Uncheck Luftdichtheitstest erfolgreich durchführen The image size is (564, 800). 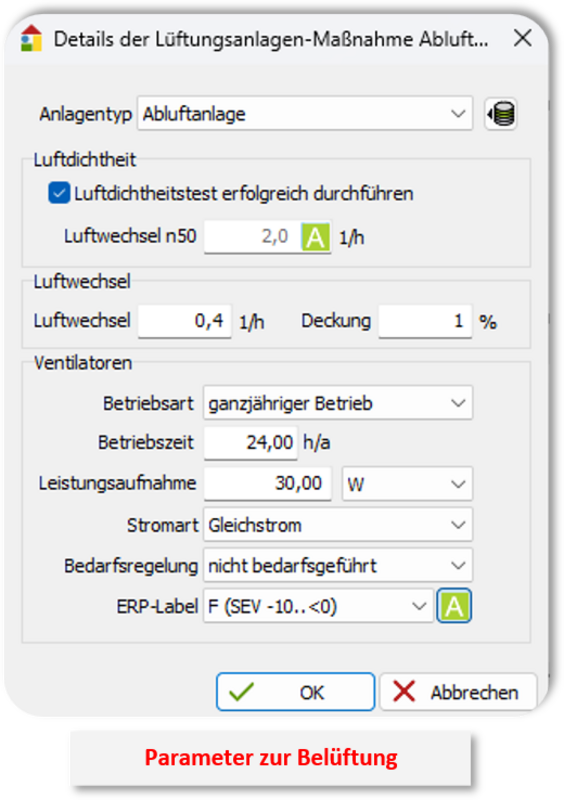59,193
